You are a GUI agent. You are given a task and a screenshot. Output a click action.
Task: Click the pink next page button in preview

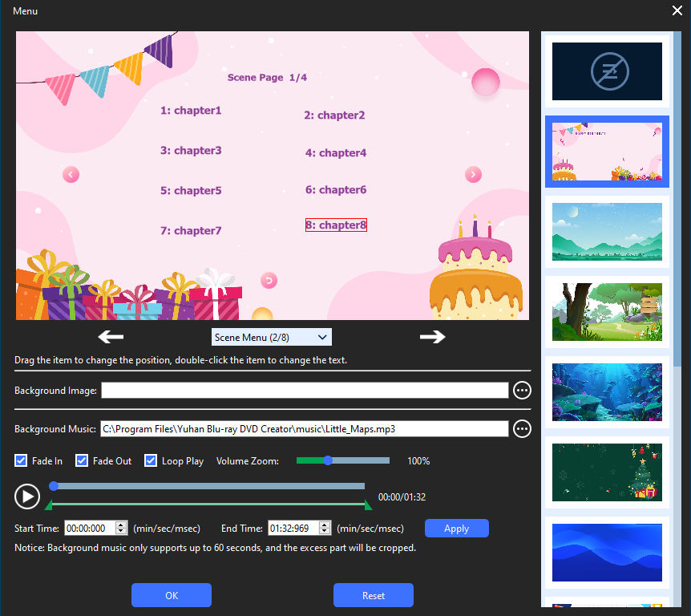(x=474, y=174)
